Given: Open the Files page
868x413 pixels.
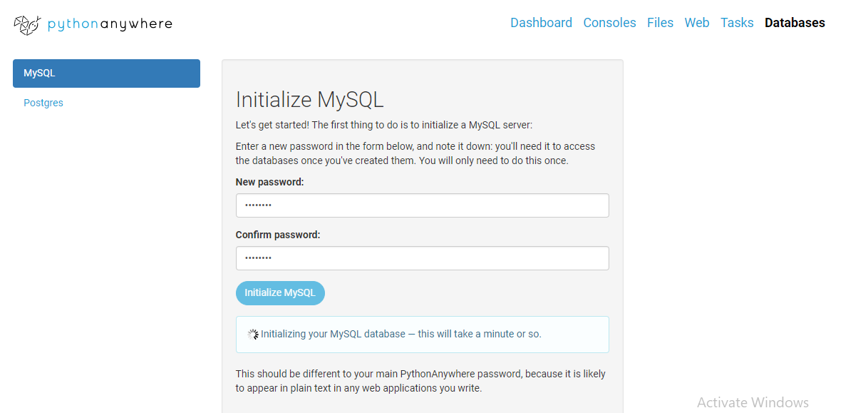Looking at the screenshot, I should (x=660, y=22).
